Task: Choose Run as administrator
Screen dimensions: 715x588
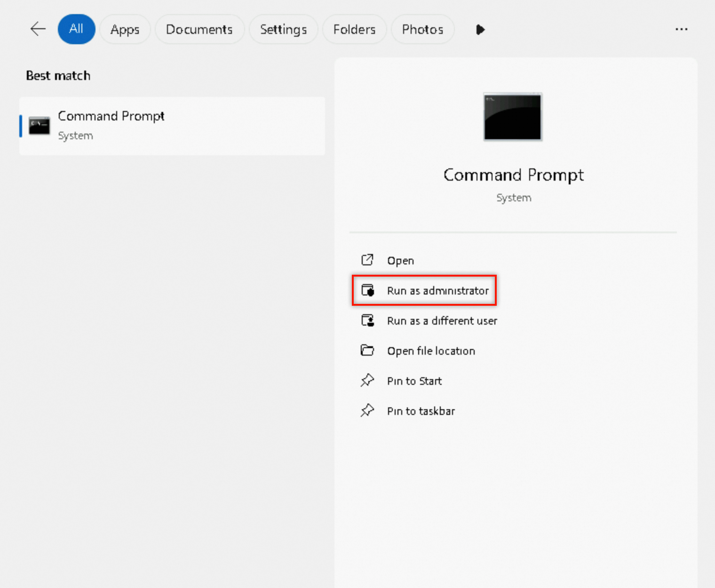Action: (x=437, y=291)
